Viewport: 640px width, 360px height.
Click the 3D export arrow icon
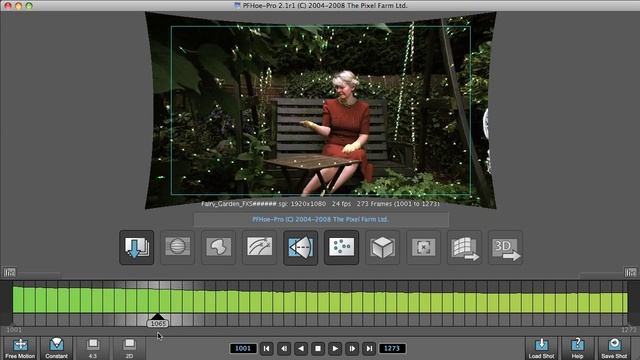505,247
